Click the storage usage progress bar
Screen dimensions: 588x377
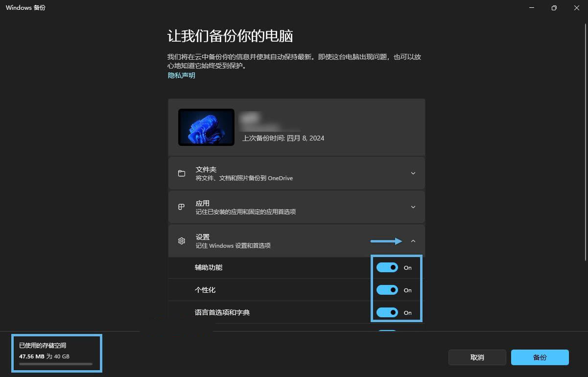coord(56,364)
